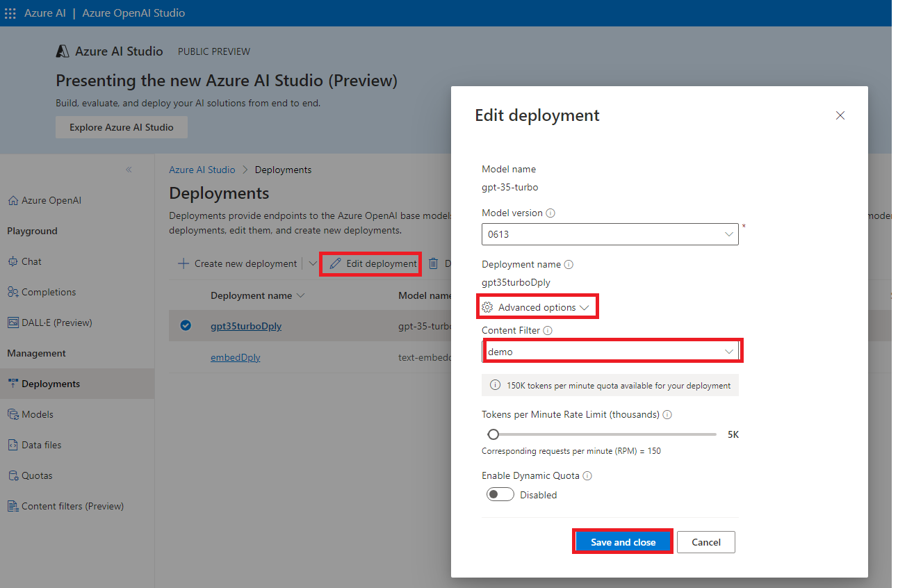This screenshot has width=898, height=588.
Task: Click the info icon beside Model version
Action: pos(550,213)
